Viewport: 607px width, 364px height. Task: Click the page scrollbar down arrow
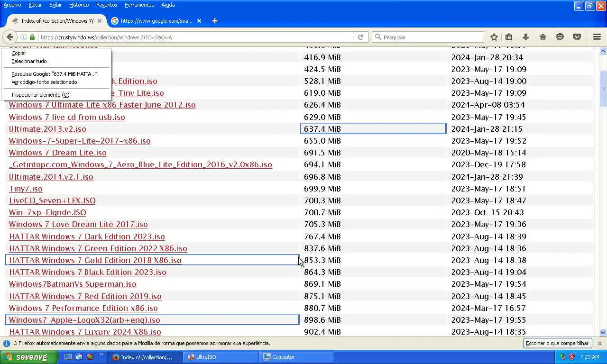[603, 333]
